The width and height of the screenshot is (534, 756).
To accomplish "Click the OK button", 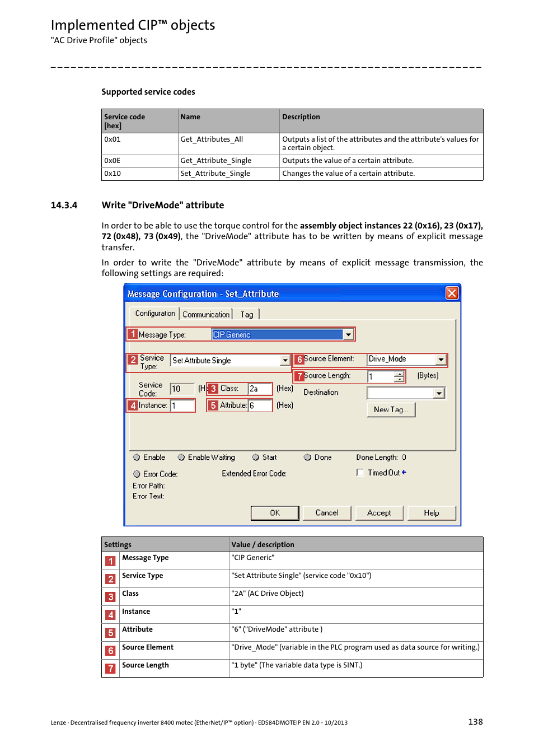I will (275, 513).
